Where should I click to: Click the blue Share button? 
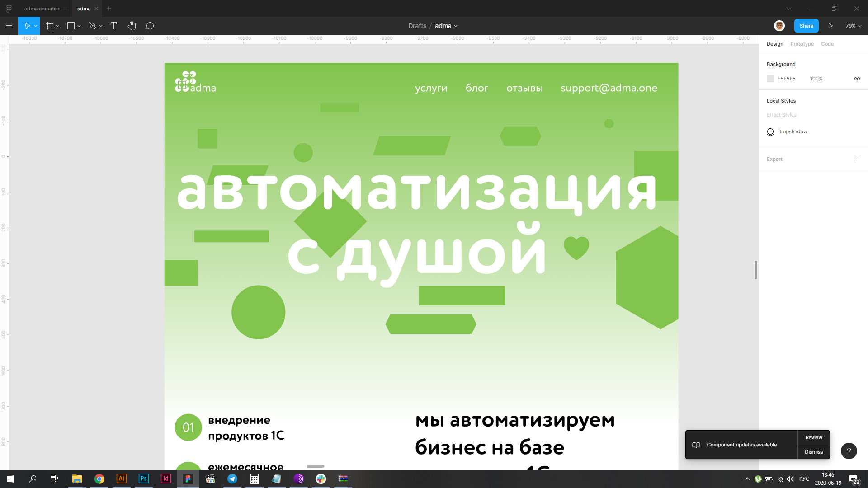[806, 26]
